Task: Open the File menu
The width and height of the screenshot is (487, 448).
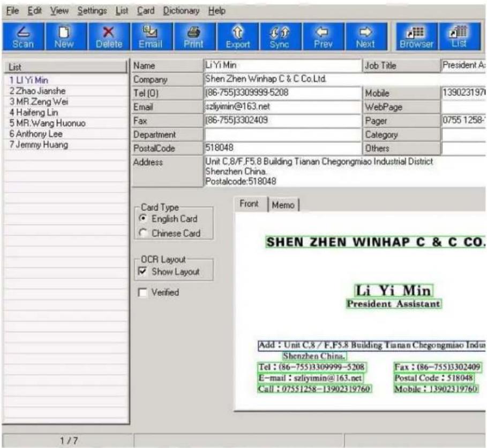Action: click(x=13, y=11)
